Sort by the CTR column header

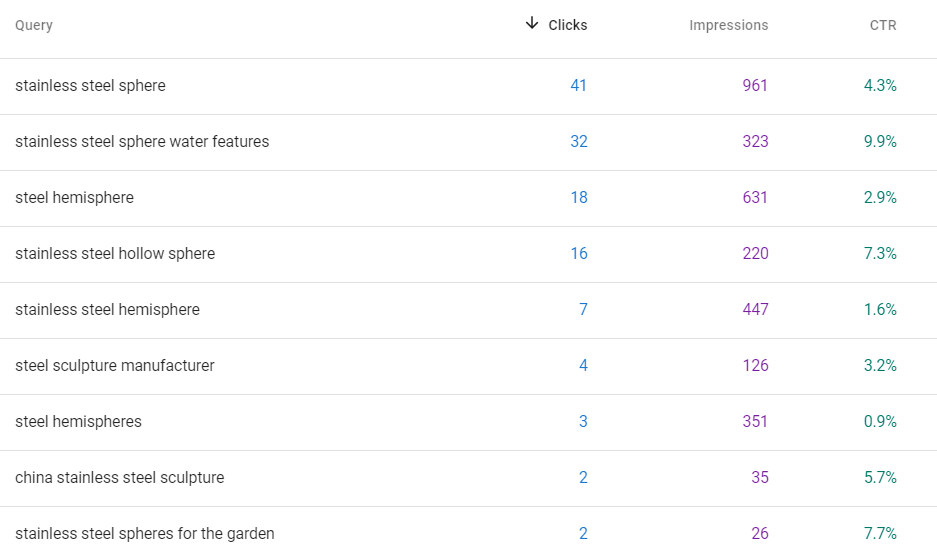[x=883, y=25]
